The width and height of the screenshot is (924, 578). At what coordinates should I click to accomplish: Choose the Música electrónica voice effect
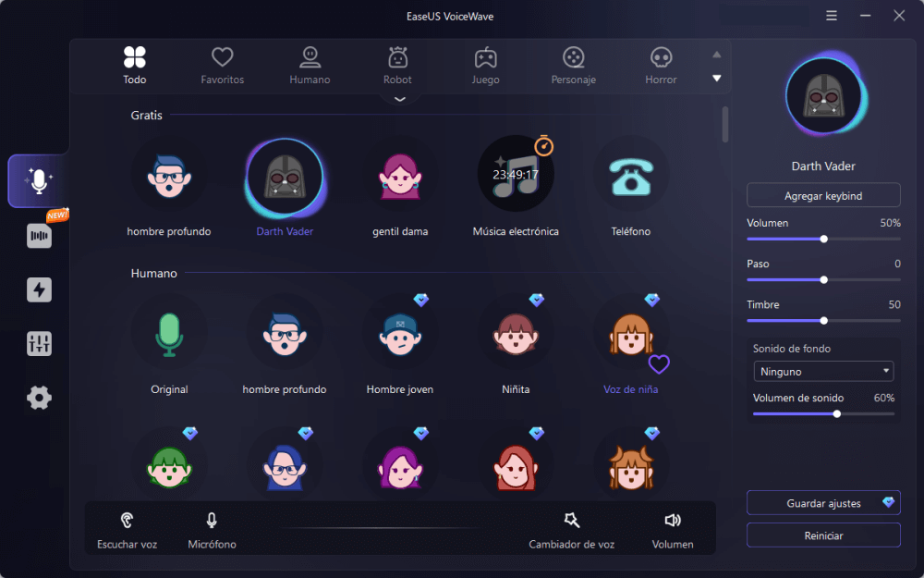tap(516, 175)
